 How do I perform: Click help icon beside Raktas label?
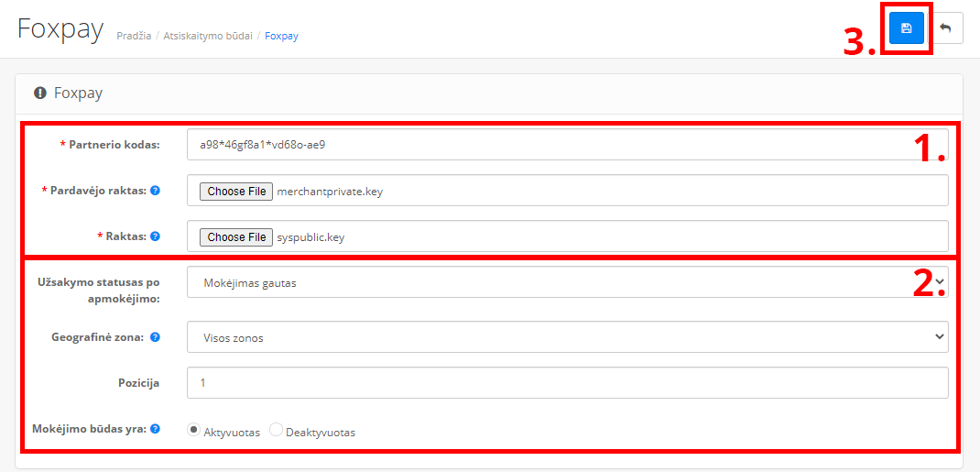click(x=155, y=236)
